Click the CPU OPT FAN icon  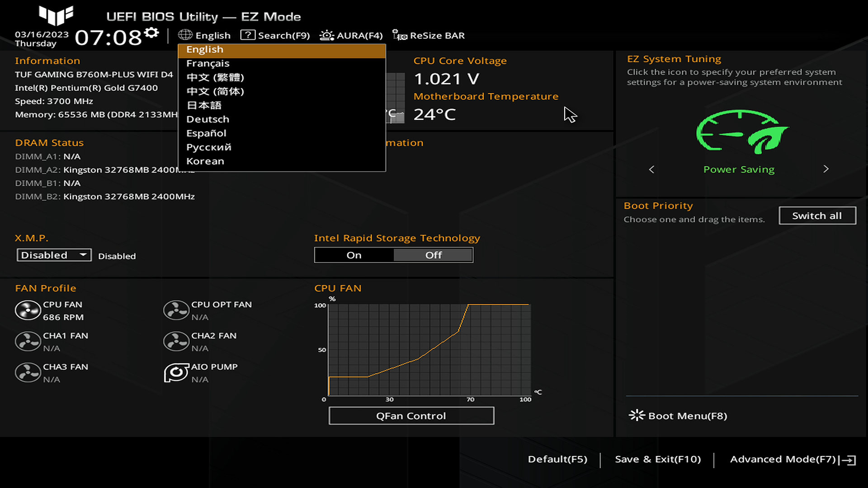176,311
